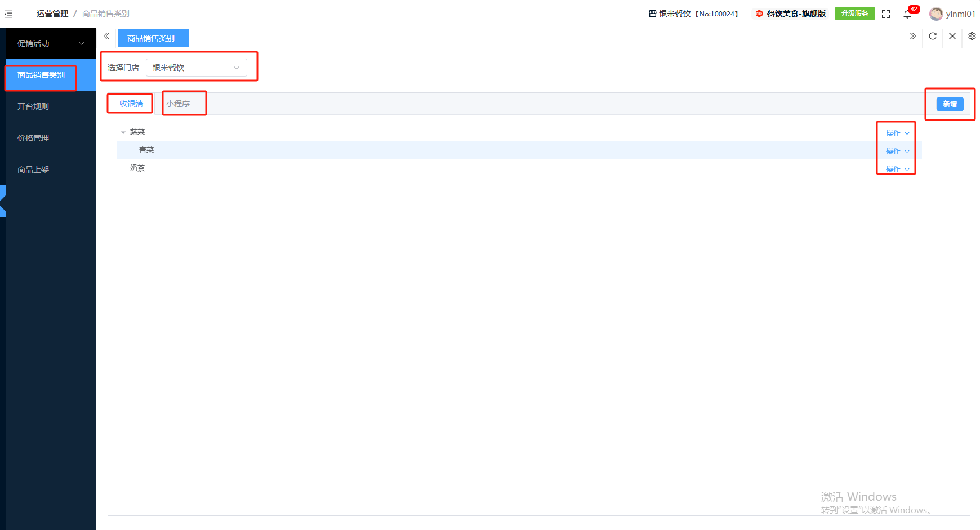Image resolution: width=980 pixels, height=530 pixels.
Task: Close current tab with X icon
Action: click(952, 37)
